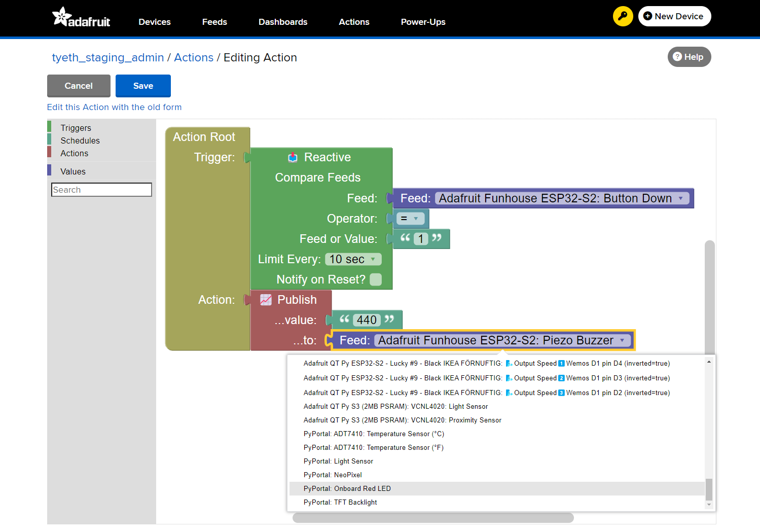Click the Publish action chart icon

point(266,300)
